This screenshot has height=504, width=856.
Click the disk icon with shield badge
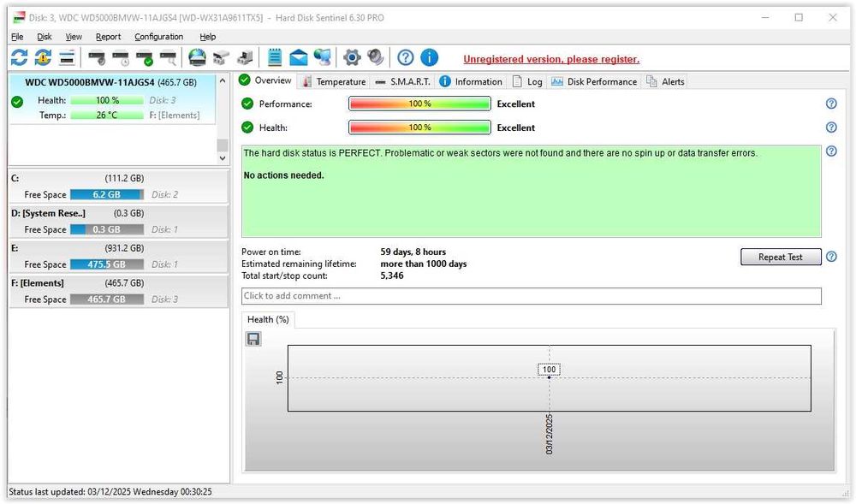[98, 57]
